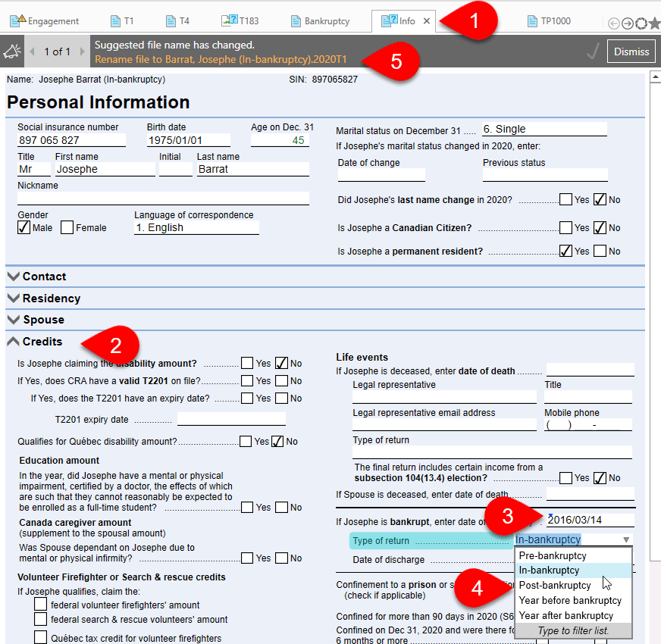Check federal search & rescue volunteers' amount
The height and width of the screenshot is (644, 661).
40,619
